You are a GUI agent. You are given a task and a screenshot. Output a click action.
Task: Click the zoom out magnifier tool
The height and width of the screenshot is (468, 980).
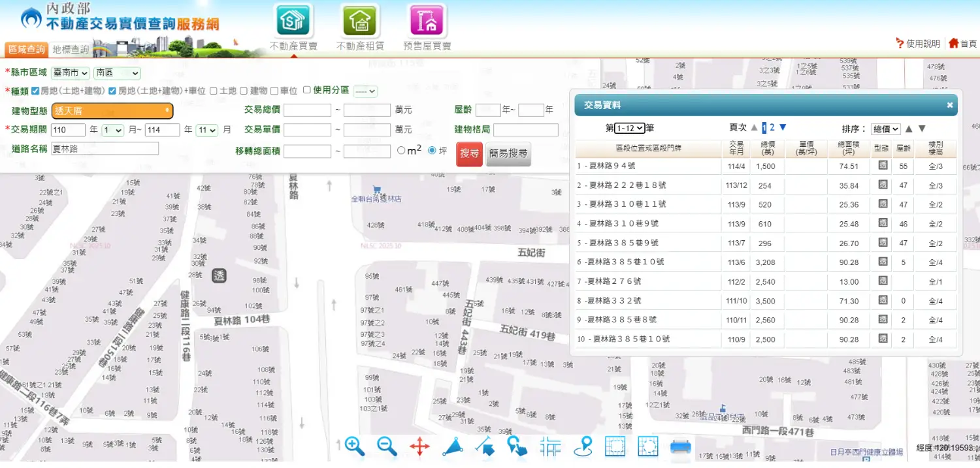tap(387, 446)
